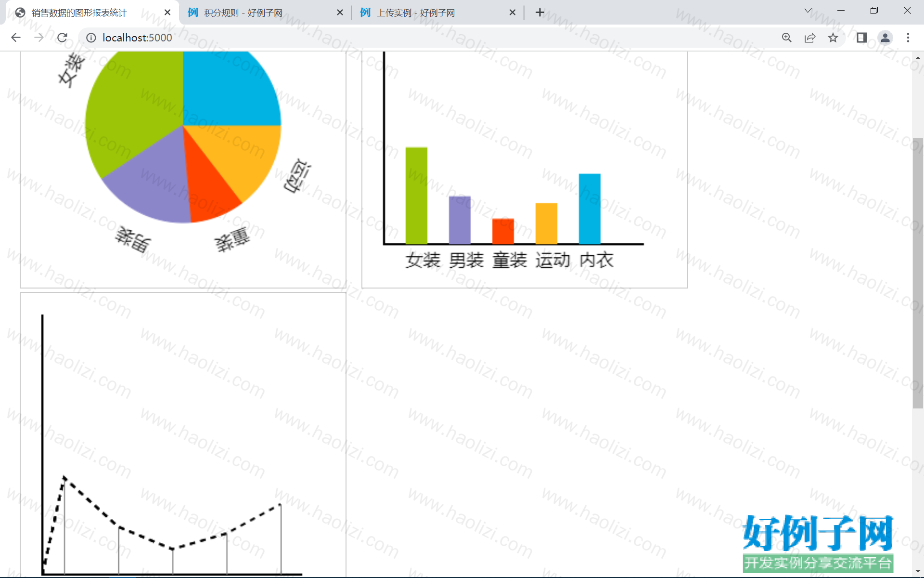Restore down the browser window
Viewport: 924px width, 578px height.
point(874,11)
